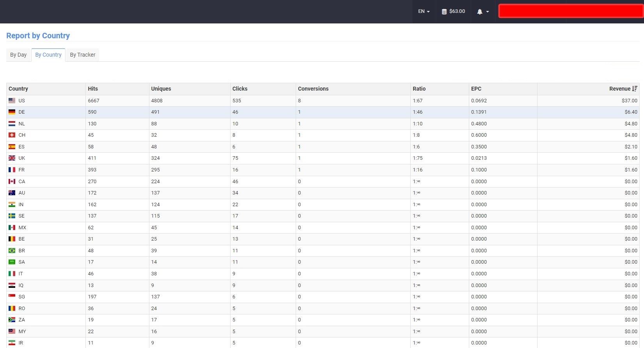Click the Report by Country heading

pos(38,36)
